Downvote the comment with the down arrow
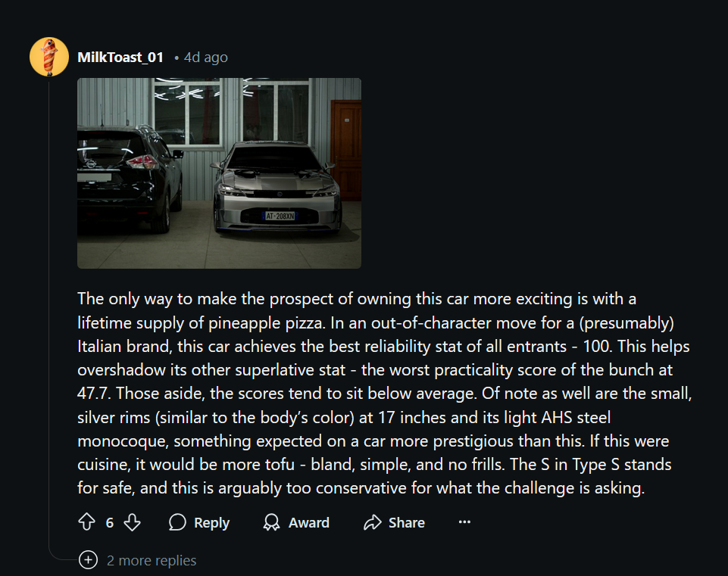This screenshot has width=728, height=576. (133, 522)
